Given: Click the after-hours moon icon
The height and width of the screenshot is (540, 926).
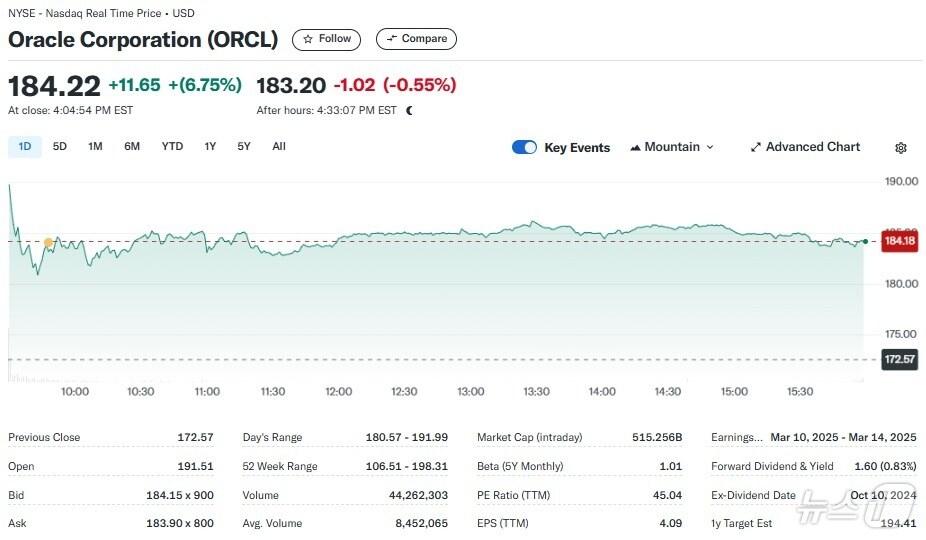Looking at the screenshot, I should click(x=409, y=110).
